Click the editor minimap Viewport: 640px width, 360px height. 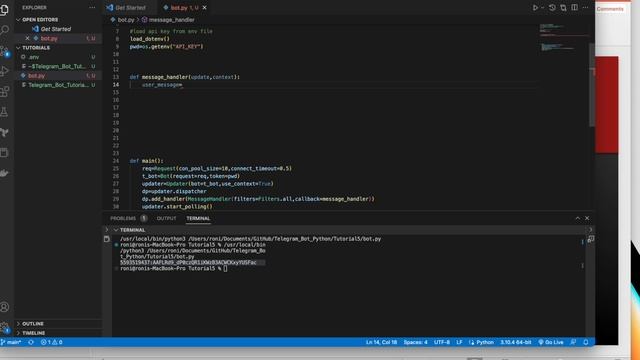click(564, 38)
